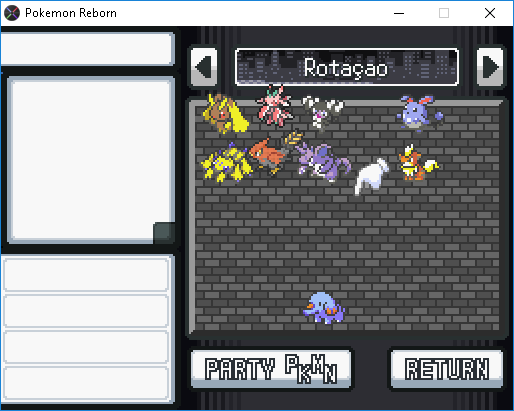Viewport: 514px width, 411px height.
Task: Go to previous box with left arrow
Action: (x=204, y=67)
